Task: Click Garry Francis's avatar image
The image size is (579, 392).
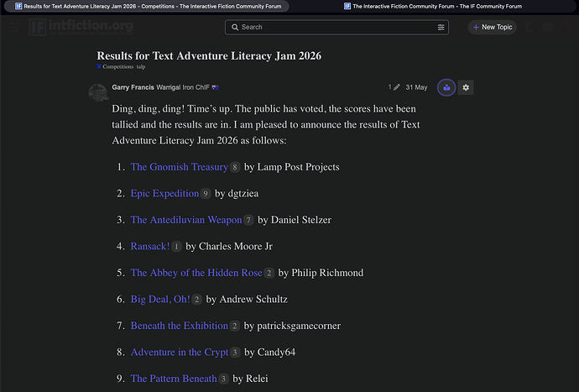Action: [x=98, y=92]
